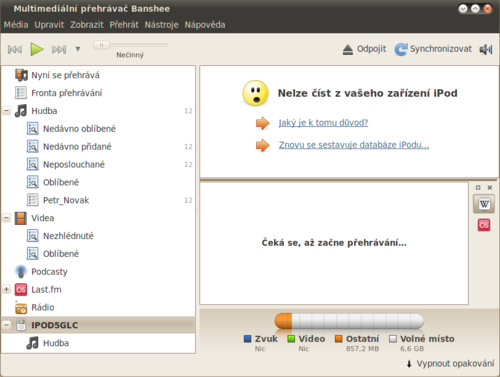Skip to the previous track
Screen dimensions: 500x377
(x=15, y=50)
